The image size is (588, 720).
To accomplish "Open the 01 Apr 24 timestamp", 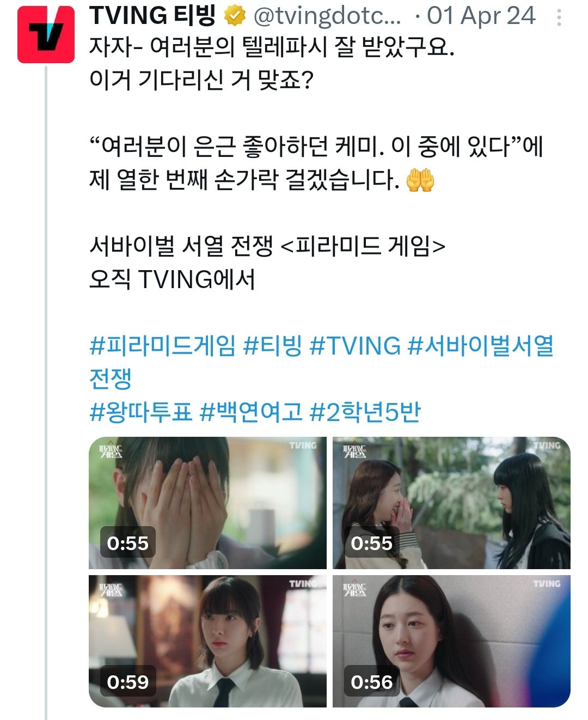I will [x=481, y=16].
